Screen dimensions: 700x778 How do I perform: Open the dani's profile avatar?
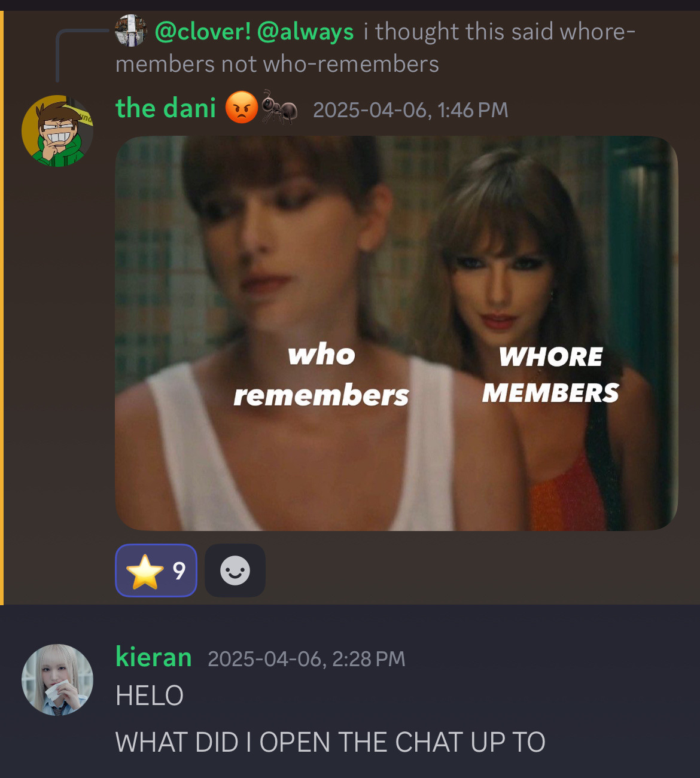pyautogui.click(x=57, y=131)
